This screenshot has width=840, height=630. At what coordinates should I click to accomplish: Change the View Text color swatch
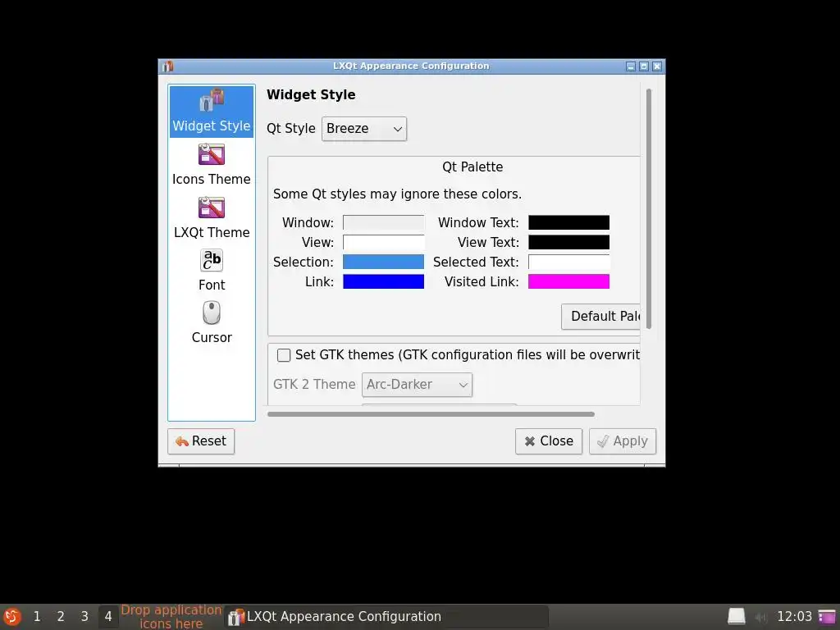568,242
